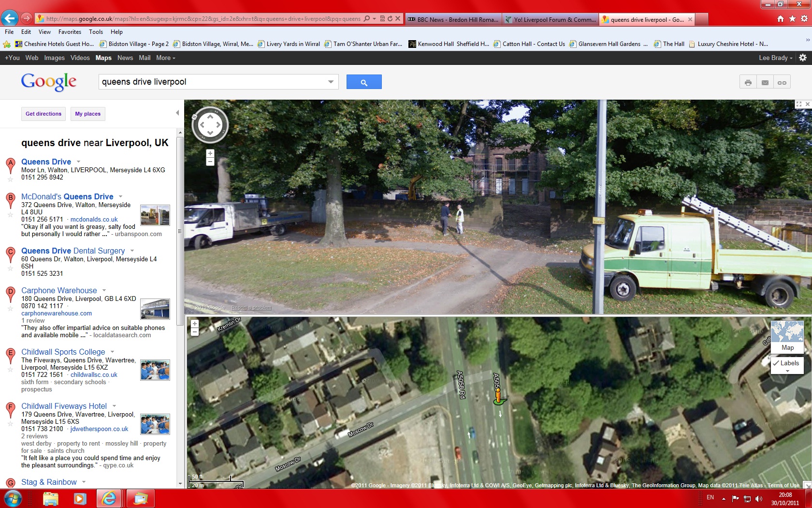Open the Childwall Fiveways Hotel link
This screenshot has width=812, height=508.
coord(64,406)
